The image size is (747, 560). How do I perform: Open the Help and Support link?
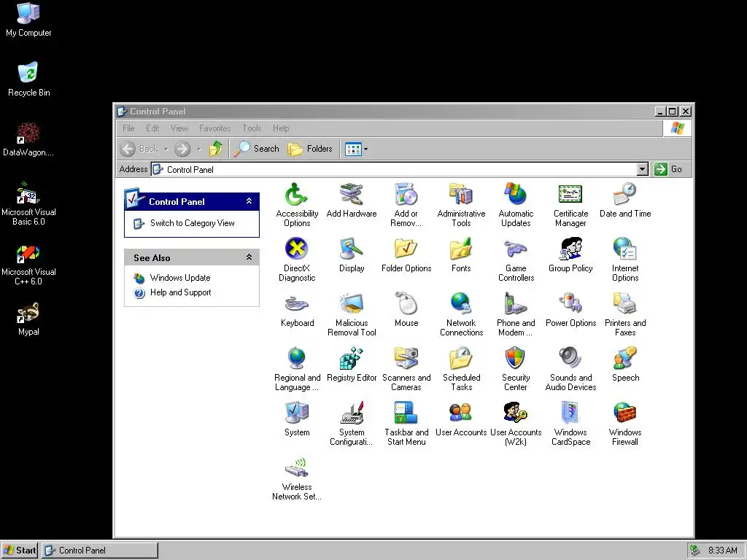(x=180, y=292)
